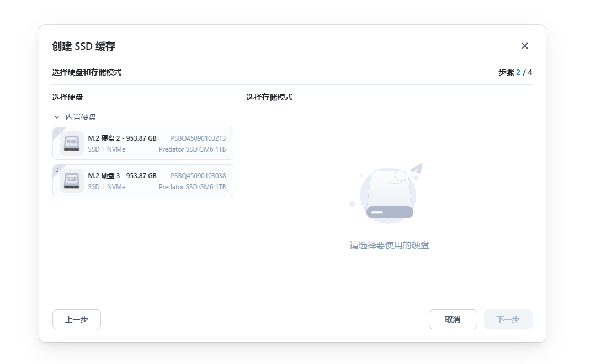Select the M.2 硬盘 2 disk for caching
This screenshot has width=601, height=364.
[x=143, y=143]
